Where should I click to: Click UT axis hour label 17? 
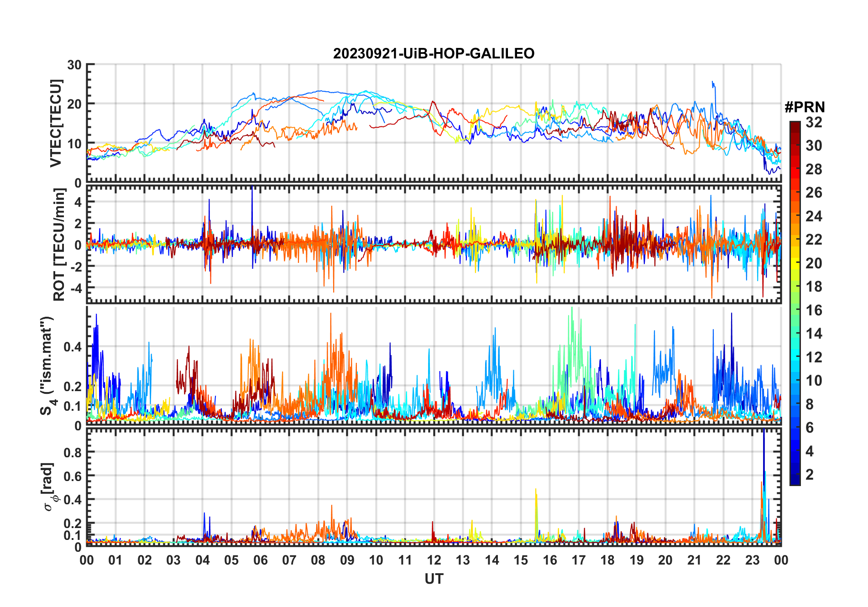point(579,560)
